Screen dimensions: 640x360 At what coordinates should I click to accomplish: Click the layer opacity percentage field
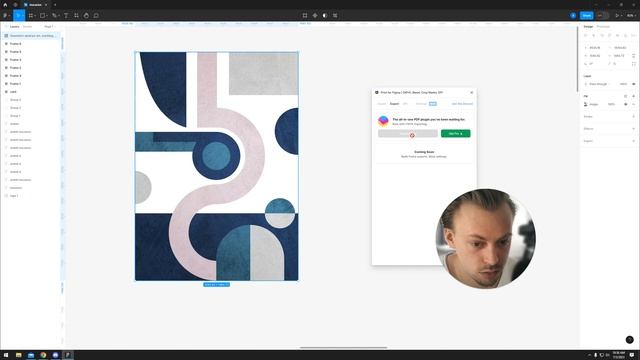coord(623,84)
